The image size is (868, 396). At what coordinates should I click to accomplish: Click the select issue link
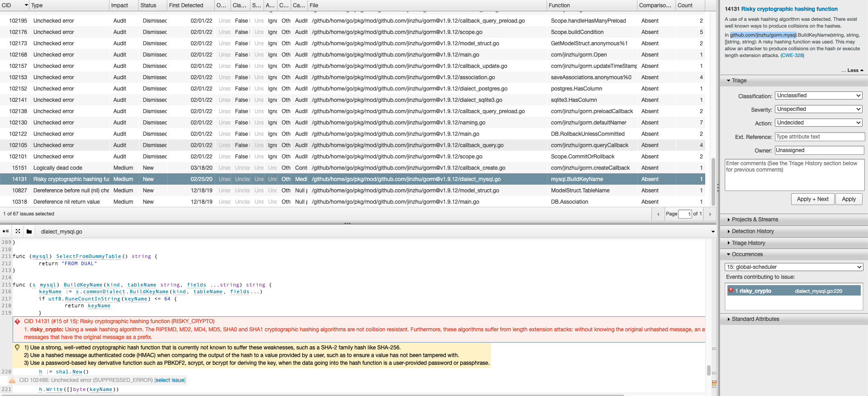pos(170,380)
